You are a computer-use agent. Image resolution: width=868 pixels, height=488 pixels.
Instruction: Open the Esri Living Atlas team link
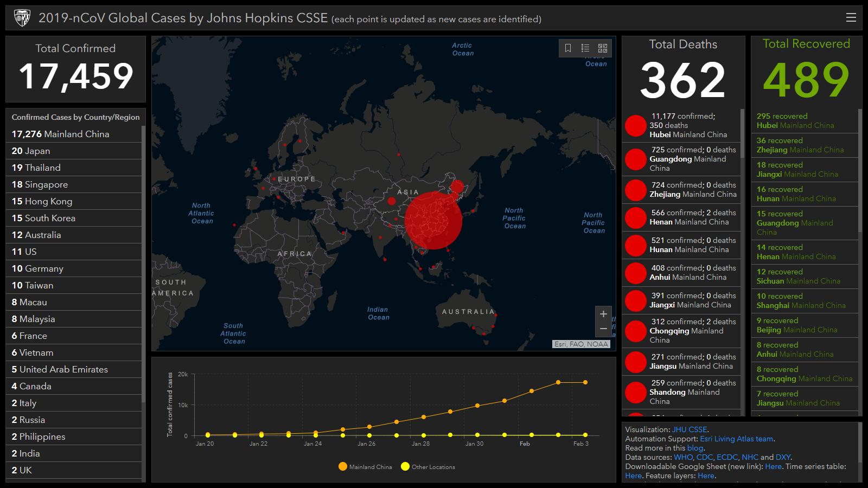pos(737,439)
